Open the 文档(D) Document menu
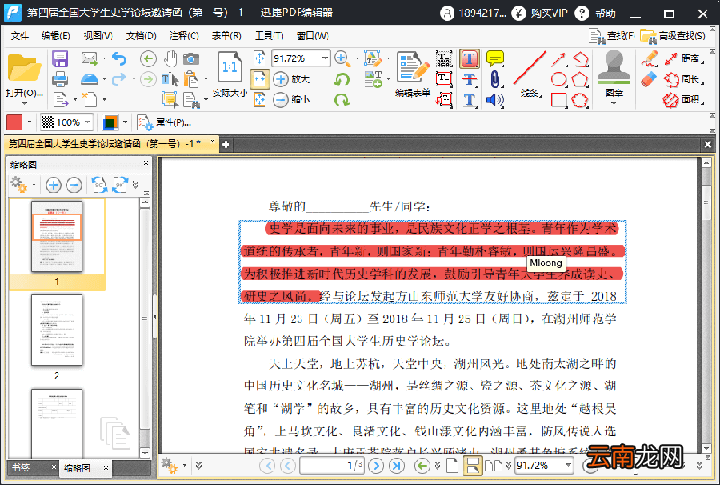The width and height of the screenshot is (720, 485). pyautogui.click(x=141, y=35)
